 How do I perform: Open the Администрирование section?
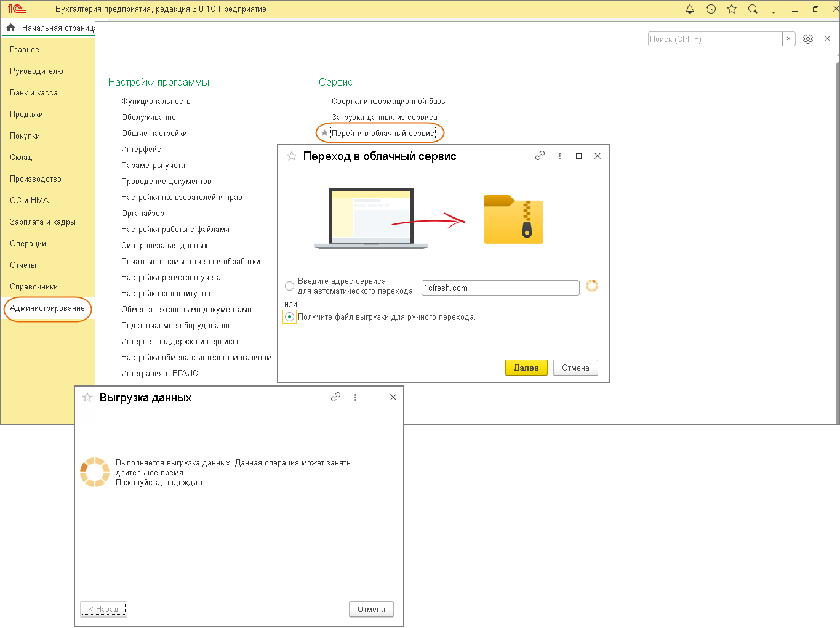[x=47, y=308]
